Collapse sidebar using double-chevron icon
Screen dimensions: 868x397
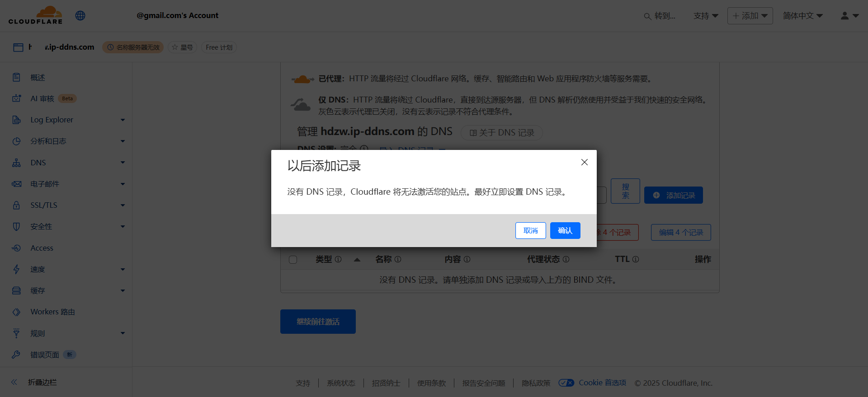click(14, 382)
